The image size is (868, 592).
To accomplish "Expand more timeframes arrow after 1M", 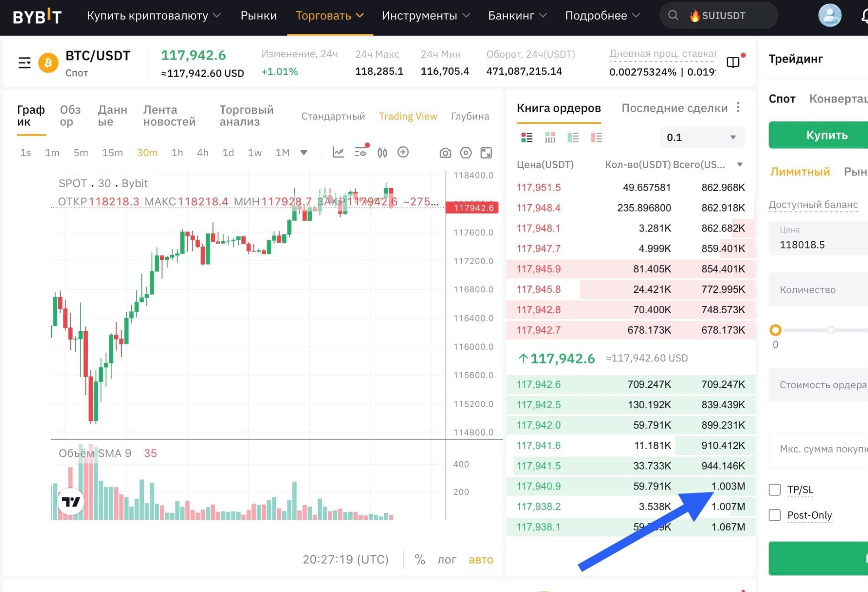I will tap(304, 152).
